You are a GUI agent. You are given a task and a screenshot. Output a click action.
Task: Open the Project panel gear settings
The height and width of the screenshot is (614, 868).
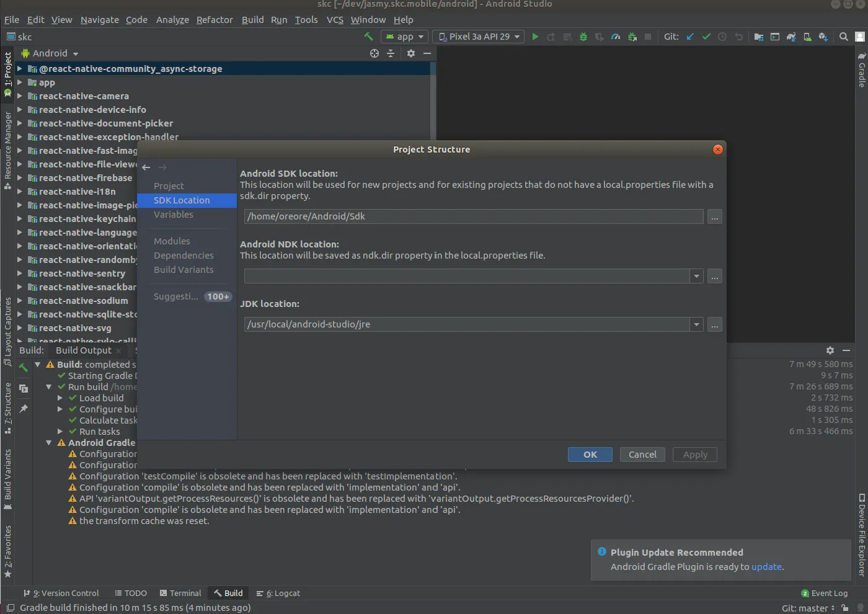(x=410, y=53)
